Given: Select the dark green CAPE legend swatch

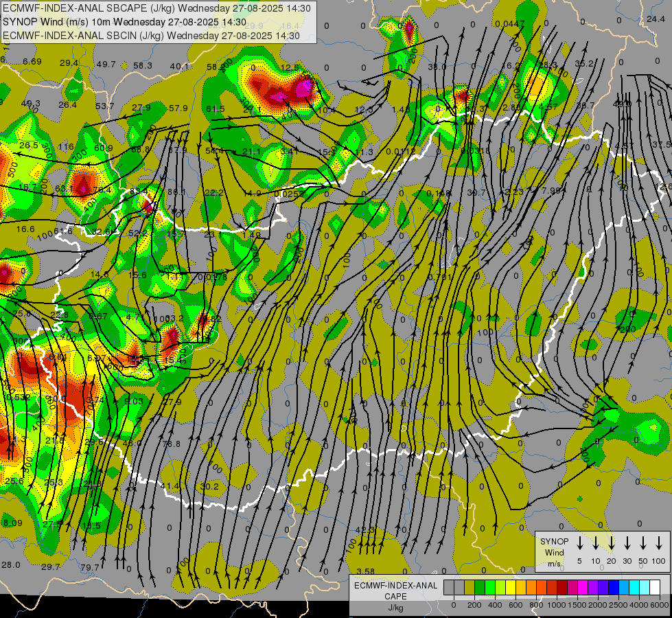Looking at the screenshot, I should (480, 587).
